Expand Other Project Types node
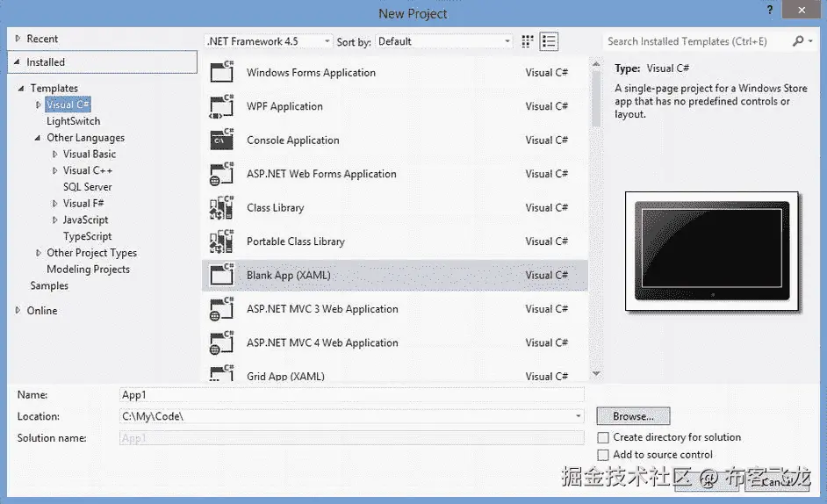 tap(38, 253)
